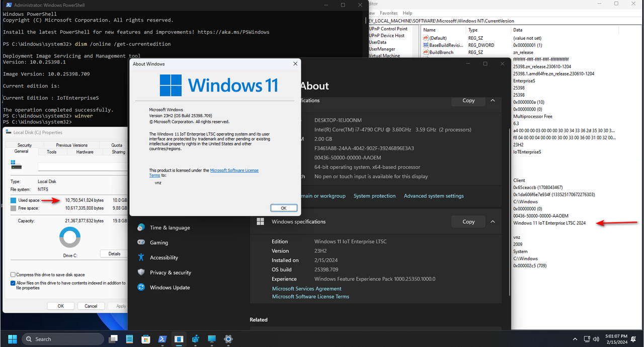
Task: Open the Windows Start menu
Action: point(12,339)
